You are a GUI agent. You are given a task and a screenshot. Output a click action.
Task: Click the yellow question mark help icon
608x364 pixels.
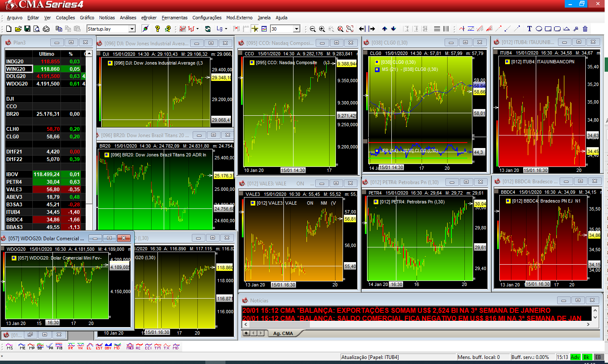pos(157,29)
